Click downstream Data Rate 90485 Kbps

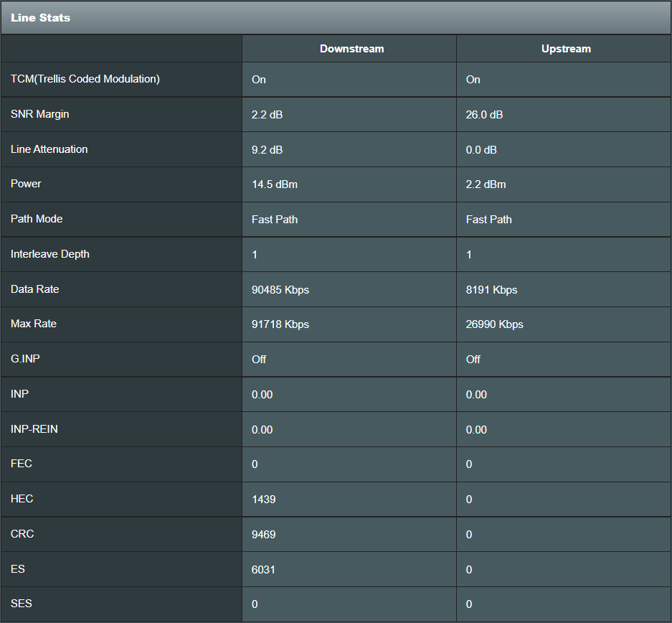click(x=280, y=290)
